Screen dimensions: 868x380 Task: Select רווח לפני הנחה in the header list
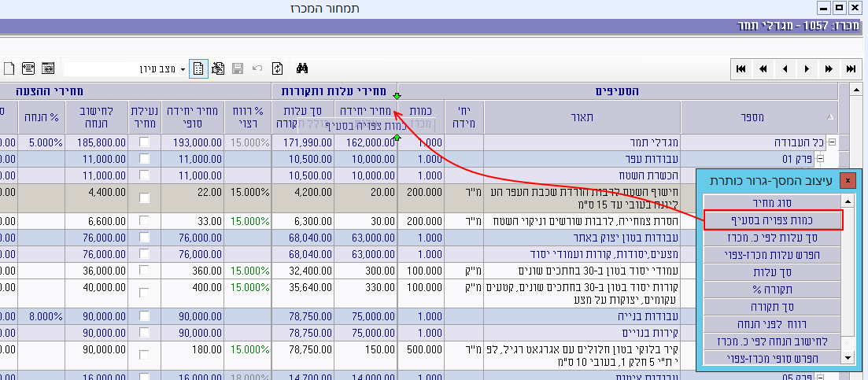click(771, 323)
